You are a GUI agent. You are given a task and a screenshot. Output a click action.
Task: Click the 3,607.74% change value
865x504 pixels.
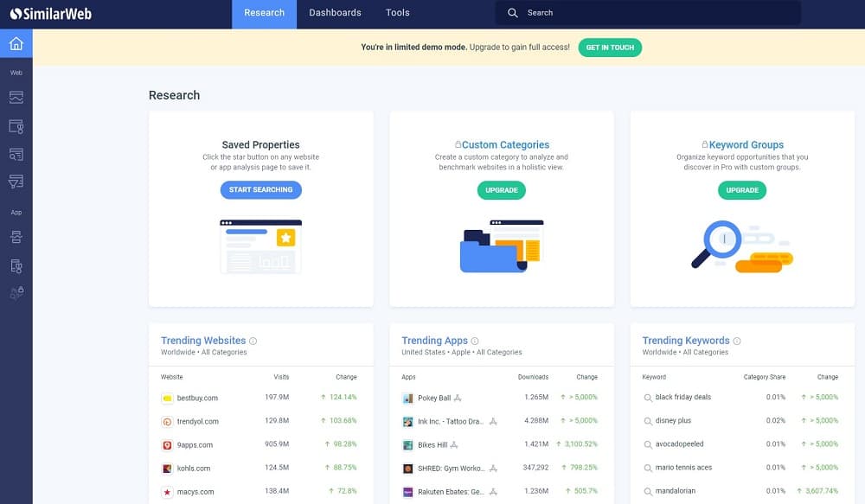[822, 491]
